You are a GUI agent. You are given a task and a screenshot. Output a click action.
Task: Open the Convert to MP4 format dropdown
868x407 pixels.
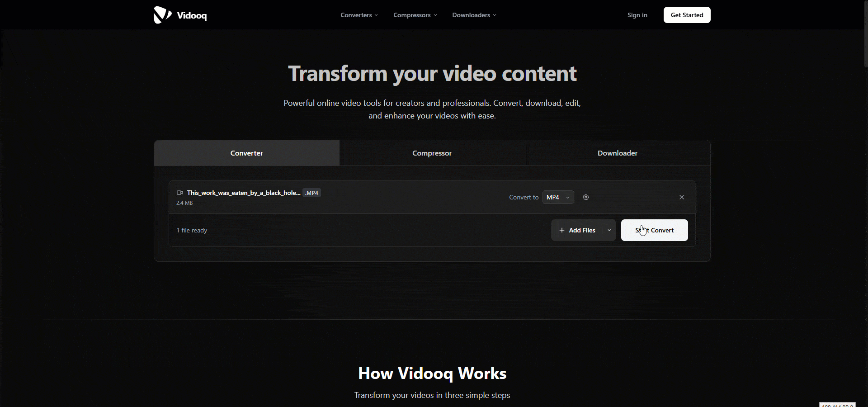tap(558, 197)
